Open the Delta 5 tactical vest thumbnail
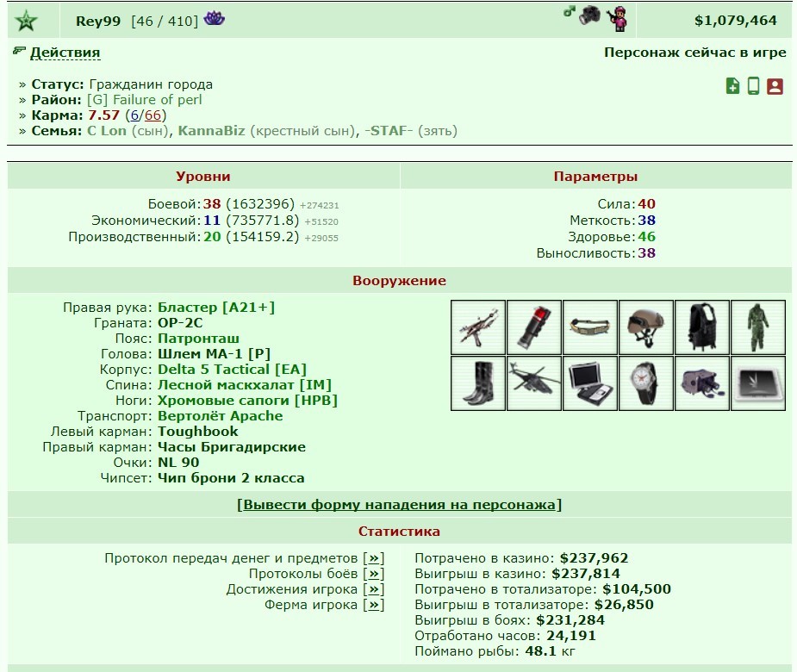 tap(701, 327)
